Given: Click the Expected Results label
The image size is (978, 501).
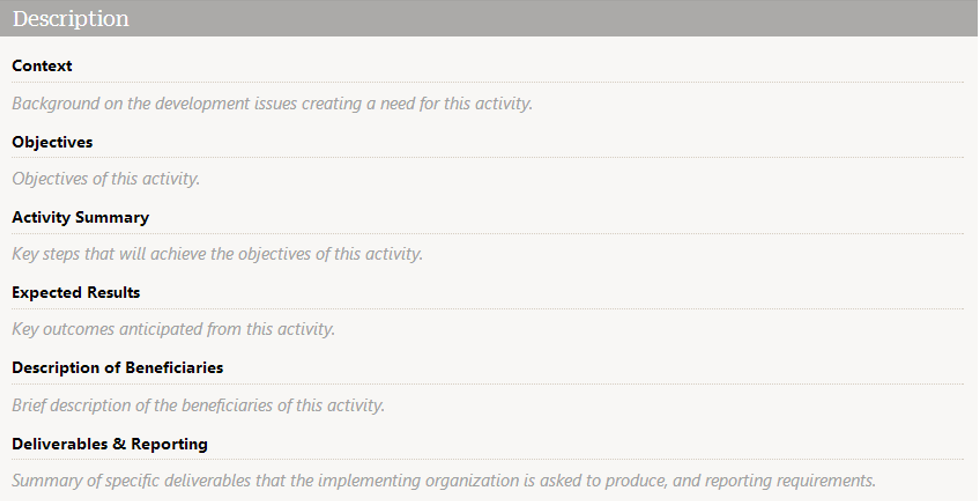Looking at the screenshot, I should click(76, 292).
